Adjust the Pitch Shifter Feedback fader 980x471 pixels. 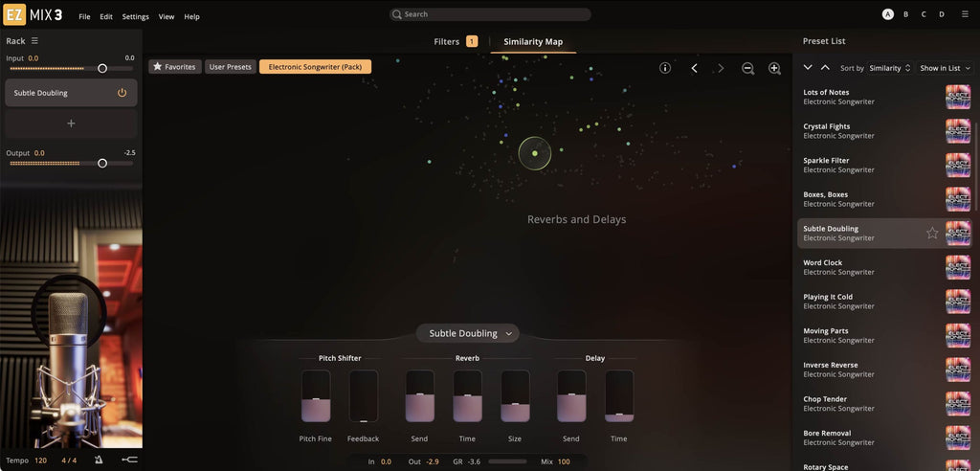pos(363,396)
